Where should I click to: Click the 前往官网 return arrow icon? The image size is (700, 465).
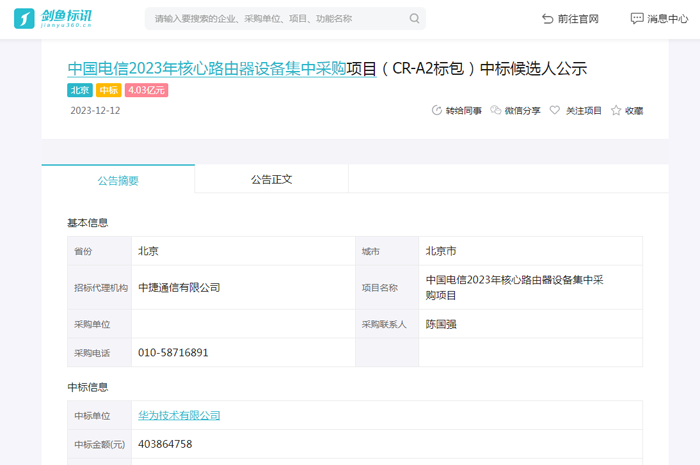[547, 19]
